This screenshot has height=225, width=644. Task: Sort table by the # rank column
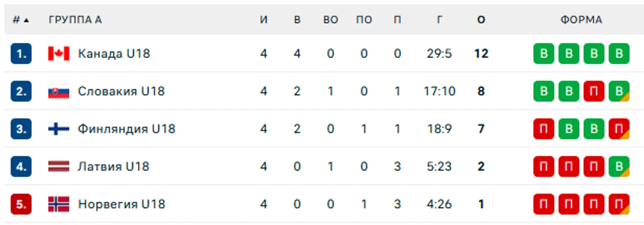[21, 20]
